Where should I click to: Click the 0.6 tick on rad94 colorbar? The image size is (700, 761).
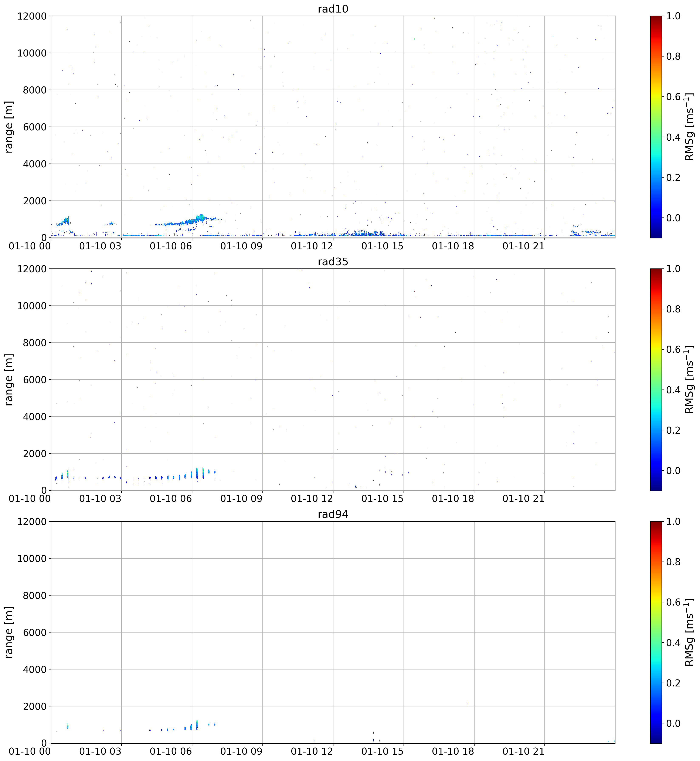point(673,602)
